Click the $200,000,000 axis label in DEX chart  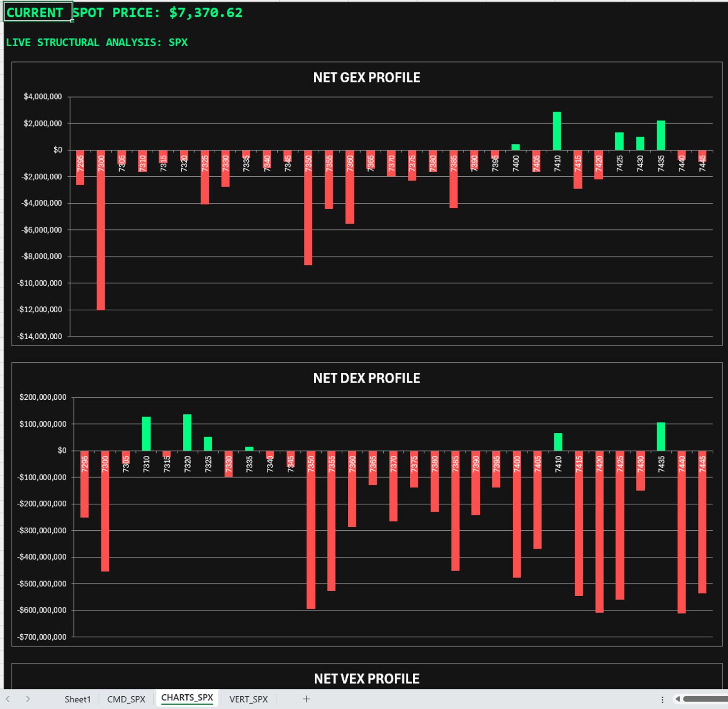tap(43, 397)
